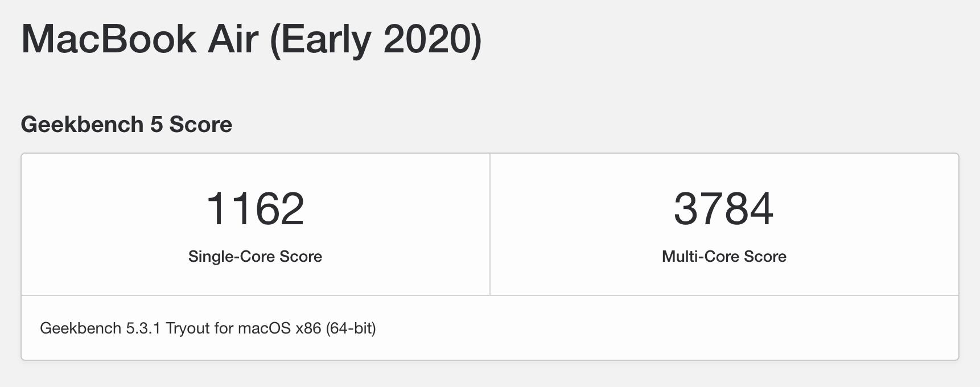The height and width of the screenshot is (387, 980).
Task: Click the word for in the version footer
Action: [224, 328]
